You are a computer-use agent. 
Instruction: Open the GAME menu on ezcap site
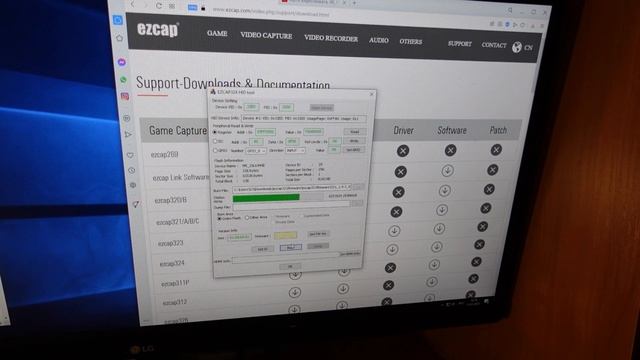pyautogui.click(x=217, y=33)
